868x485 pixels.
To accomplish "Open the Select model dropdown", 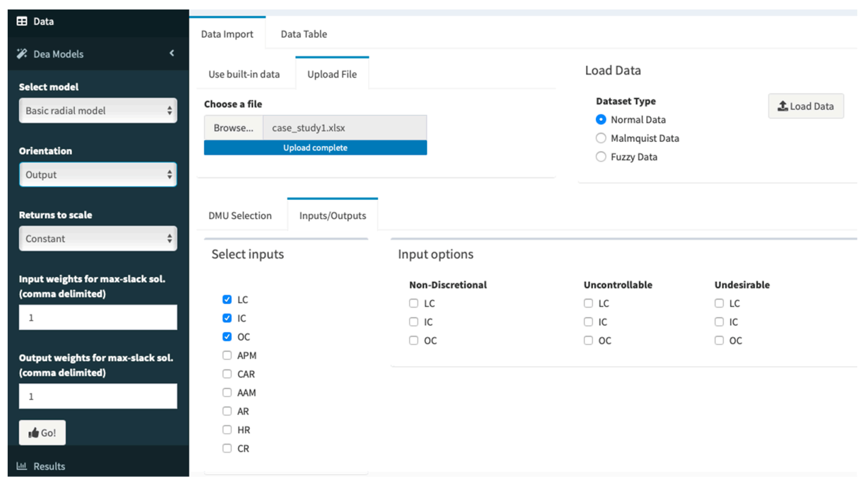I will [x=98, y=111].
